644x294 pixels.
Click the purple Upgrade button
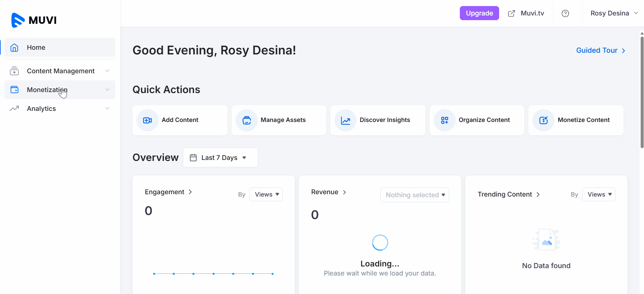pyautogui.click(x=479, y=13)
